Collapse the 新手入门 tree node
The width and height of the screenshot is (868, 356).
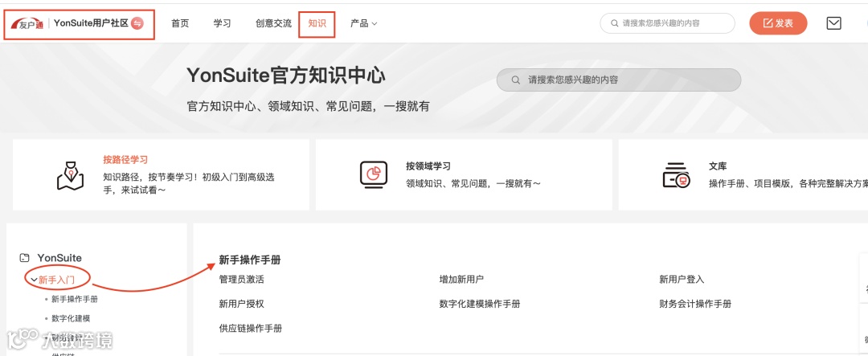[35, 280]
